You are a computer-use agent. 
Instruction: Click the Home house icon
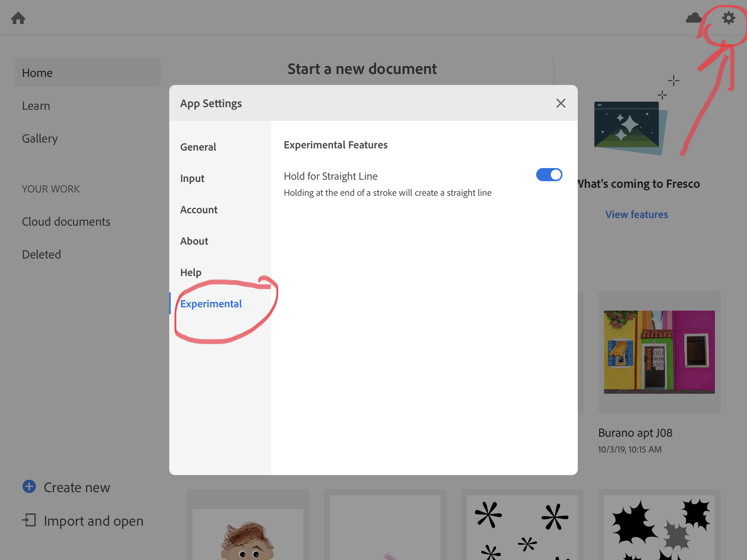18,18
